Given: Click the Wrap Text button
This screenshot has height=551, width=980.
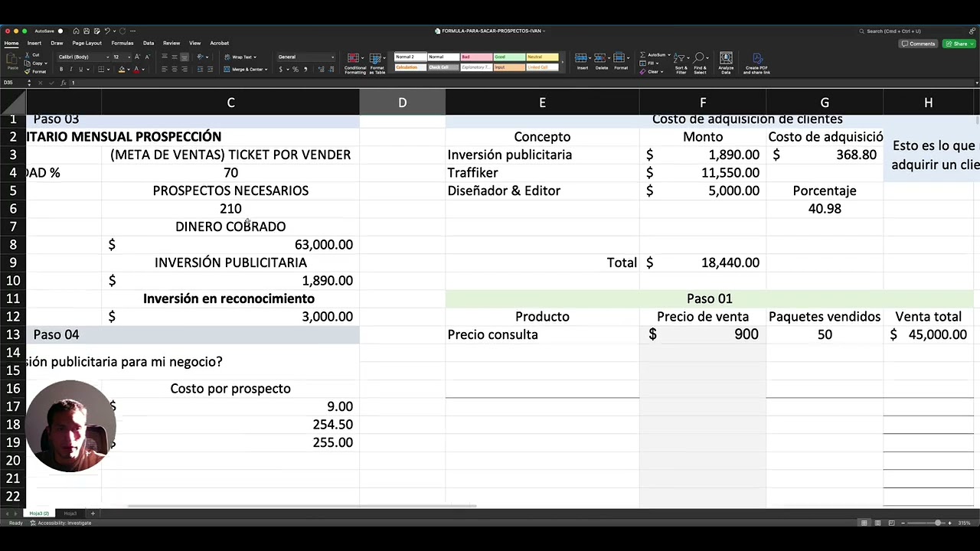Looking at the screenshot, I should tap(240, 57).
